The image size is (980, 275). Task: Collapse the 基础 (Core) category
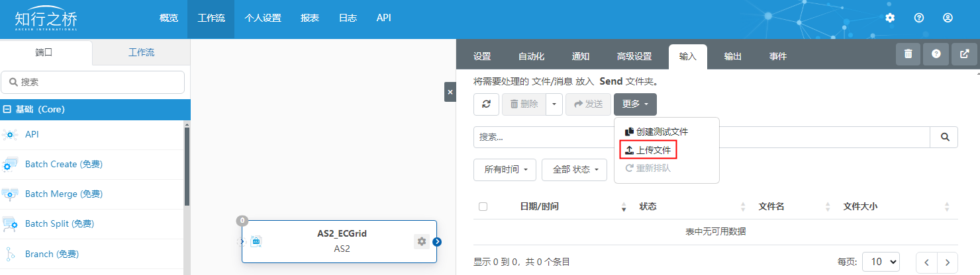(8, 110)
